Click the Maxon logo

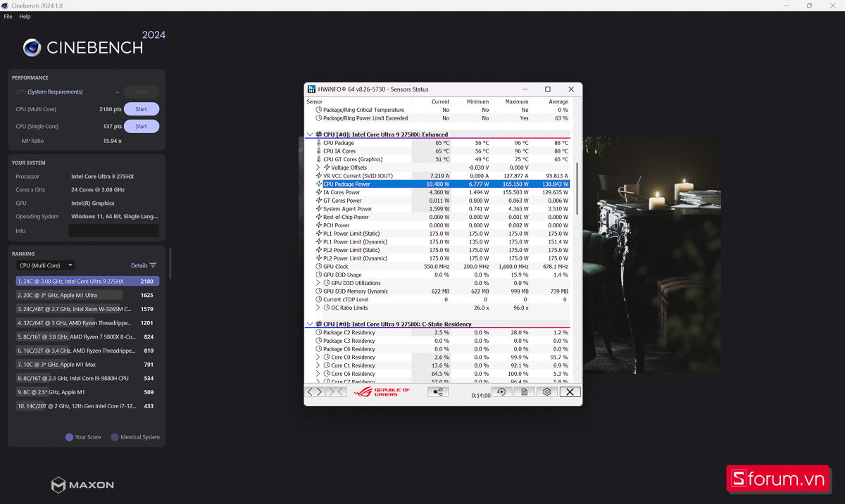coord(82,485)
